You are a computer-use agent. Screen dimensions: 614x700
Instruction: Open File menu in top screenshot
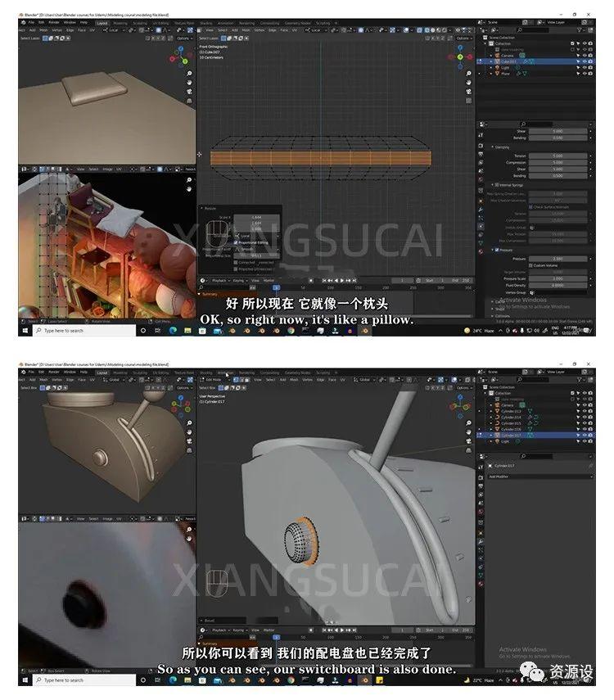tap(31, 22)
